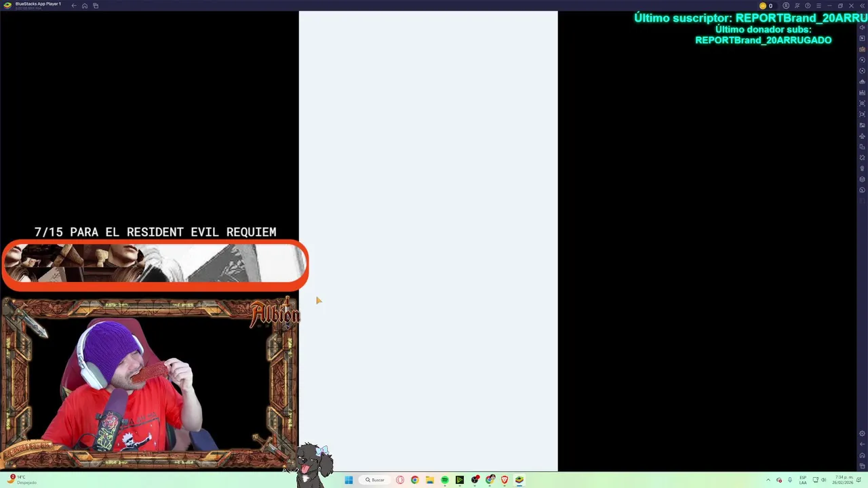Open eco mode cube icon in sidebar

tap(862, 179)
